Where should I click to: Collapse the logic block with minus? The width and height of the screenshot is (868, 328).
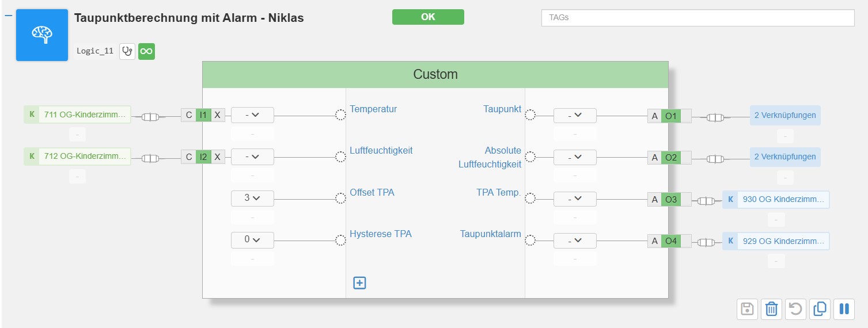click(x=8, y=14)
